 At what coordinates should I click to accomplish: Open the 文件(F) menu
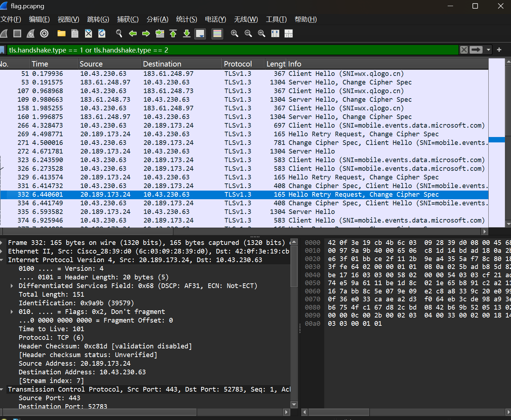(x=11, y=19)
